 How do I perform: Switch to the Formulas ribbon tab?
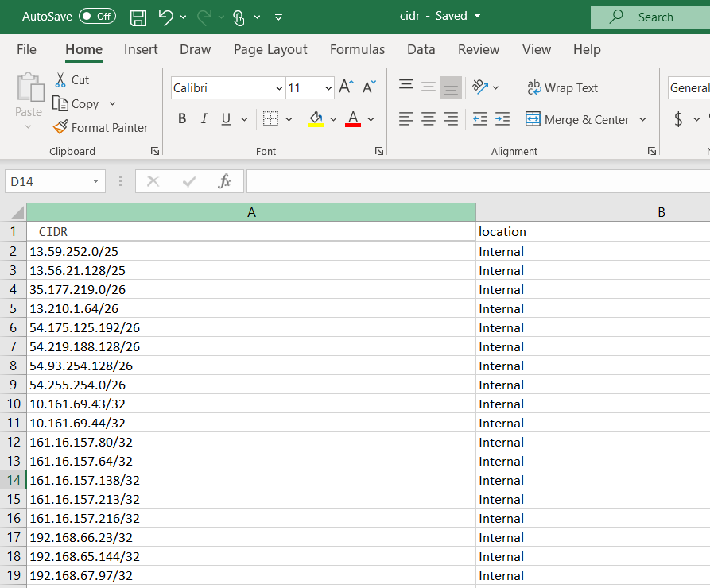(x=357, y=49)
